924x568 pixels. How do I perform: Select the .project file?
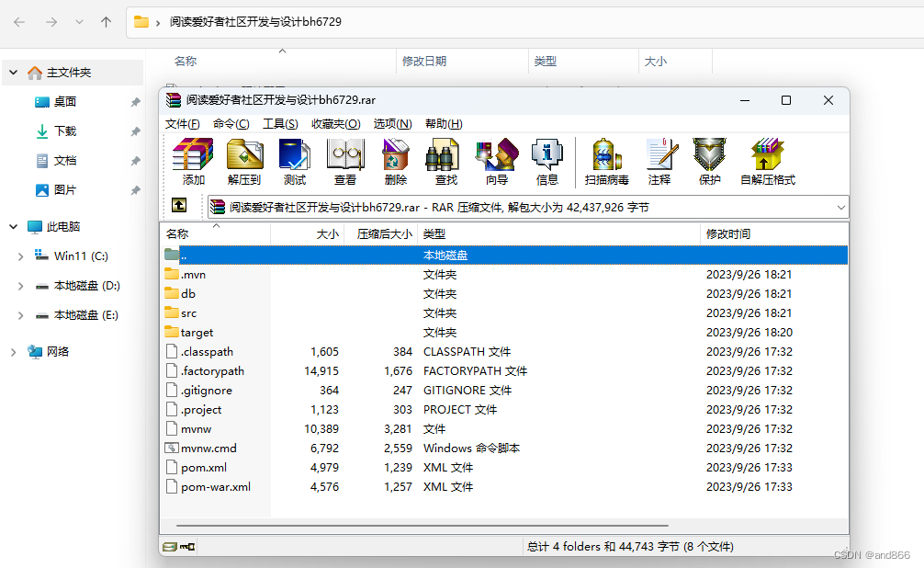click(504, 410)
